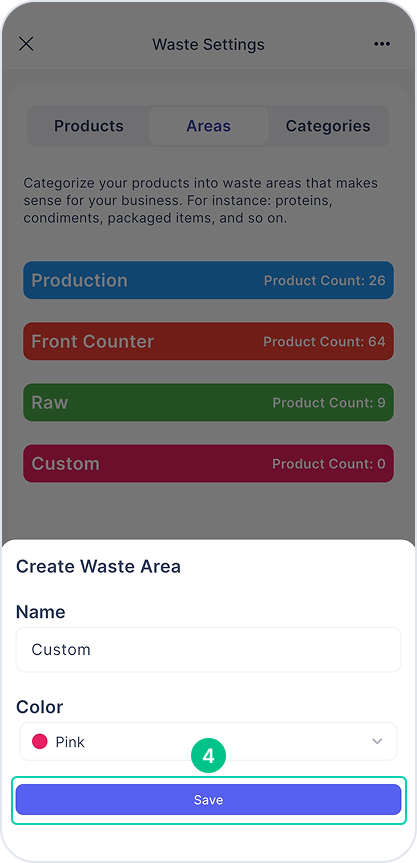
Task: Open the Front Counter waste area
Action: pyautogui.click(x=208, y=341)
